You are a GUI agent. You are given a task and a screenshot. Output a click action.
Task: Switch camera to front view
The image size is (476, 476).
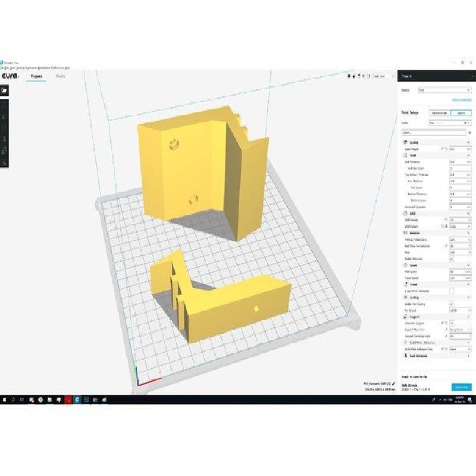(353, 76)
